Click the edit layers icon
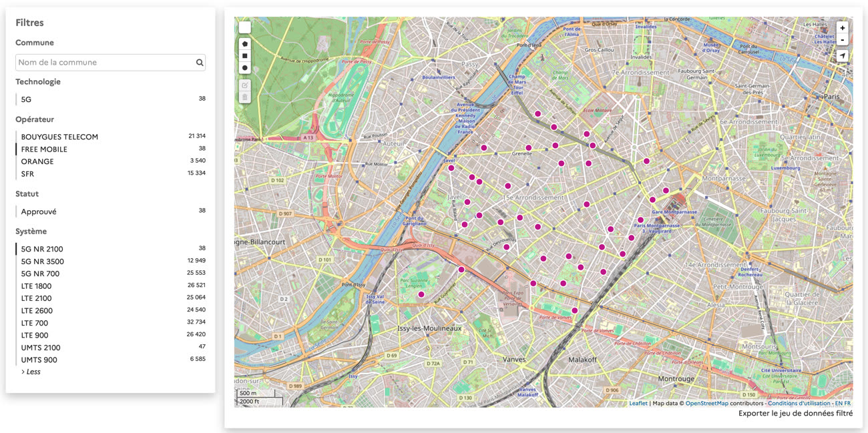The height and width of the screenshot is (433, 868). (x=244, y=85)
